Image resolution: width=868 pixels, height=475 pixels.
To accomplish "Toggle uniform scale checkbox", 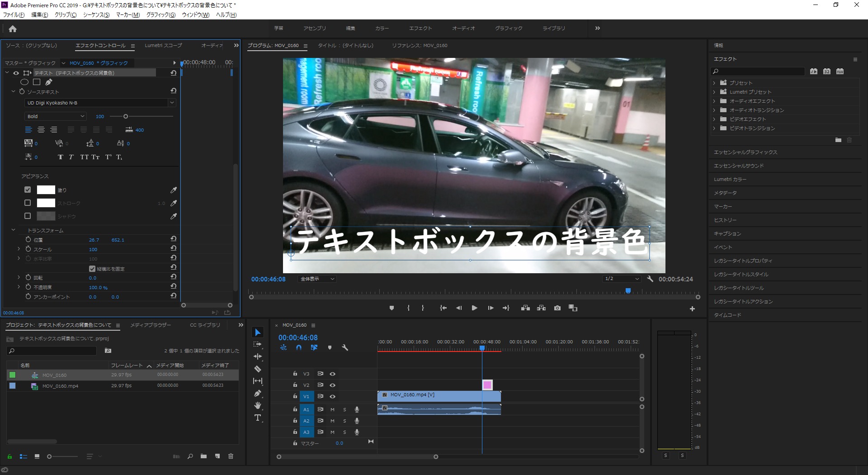I will pyautogui.click(x=92, y=269).
